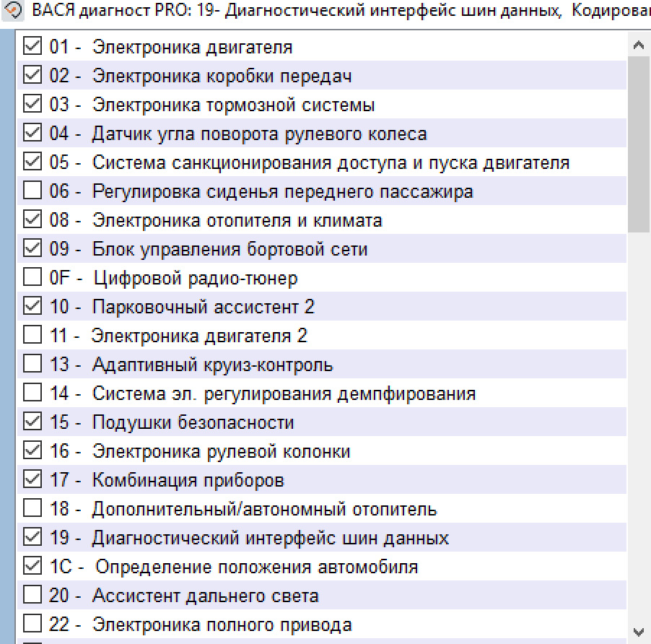The height and width of the screenshot is (644, 651).
Task: Enable 06 Регулировка сиденья переднего пассажира
Action: click(x=32, y=191)
